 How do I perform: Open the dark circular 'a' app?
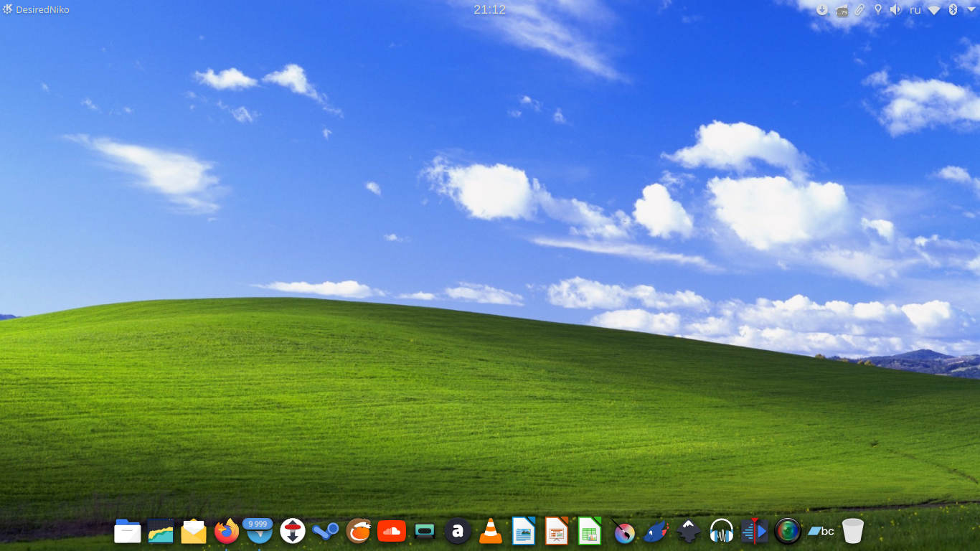pyautogui.click(x=458, y=532)
